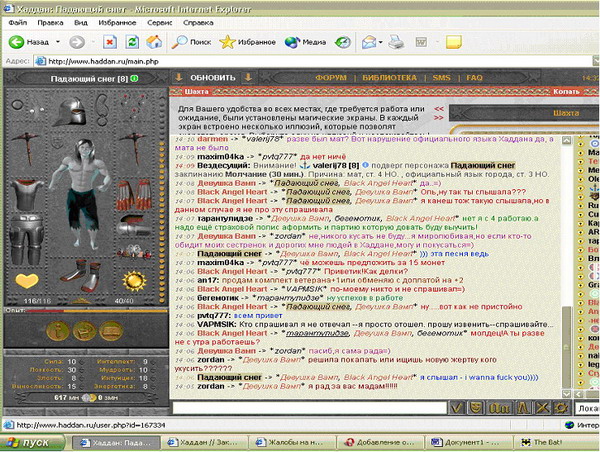The image size is (600, 452).
Task: Go to Home page via house icon
Action: pyautogui.click(x=154, y=42)
